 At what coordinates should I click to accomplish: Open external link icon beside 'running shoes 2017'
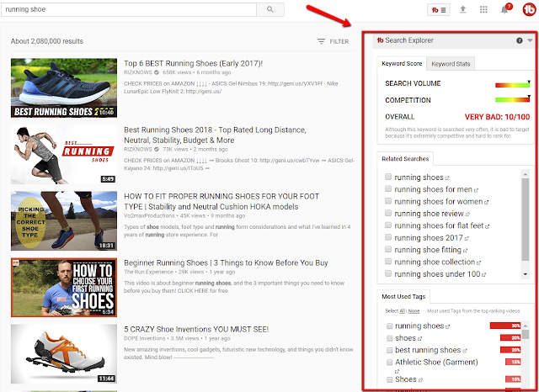coord(467,238)
